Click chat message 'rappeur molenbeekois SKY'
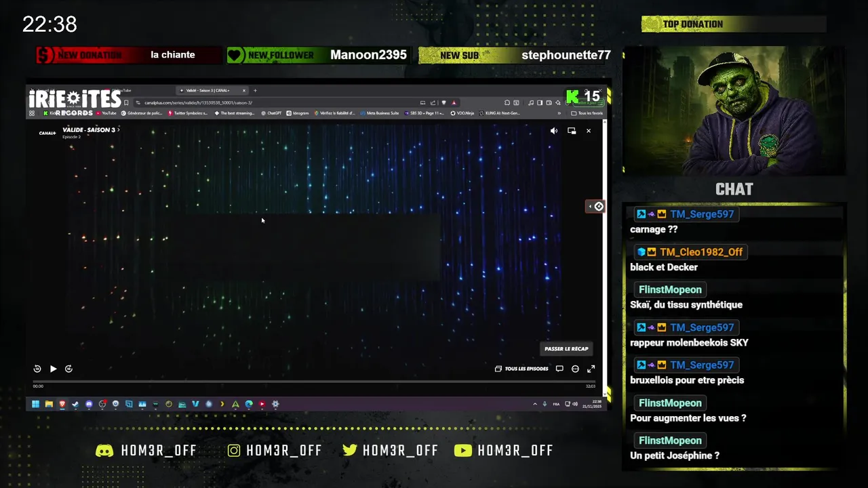 pos(689,342)
